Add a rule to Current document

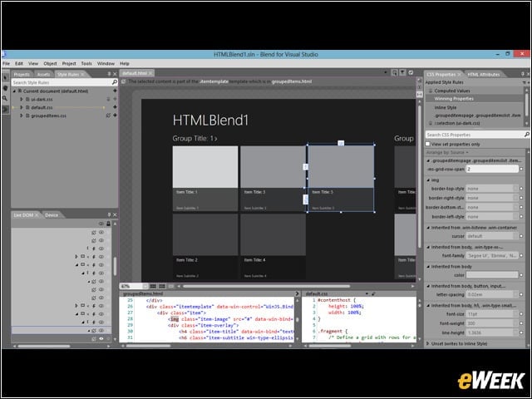point(115,91)
